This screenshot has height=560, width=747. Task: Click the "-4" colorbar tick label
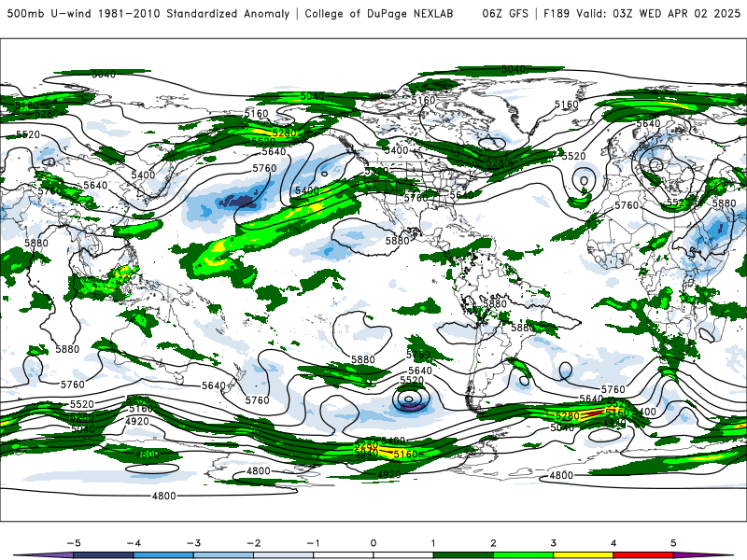pyautogui.click(x=134, y=543)
